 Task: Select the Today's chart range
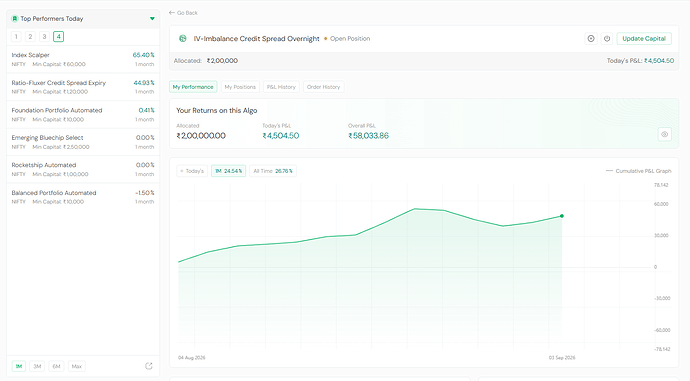coord(192,171)
